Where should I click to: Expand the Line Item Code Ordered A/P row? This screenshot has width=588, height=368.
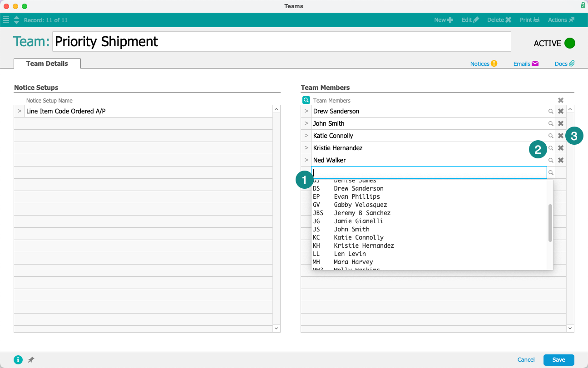click(19, 111)
